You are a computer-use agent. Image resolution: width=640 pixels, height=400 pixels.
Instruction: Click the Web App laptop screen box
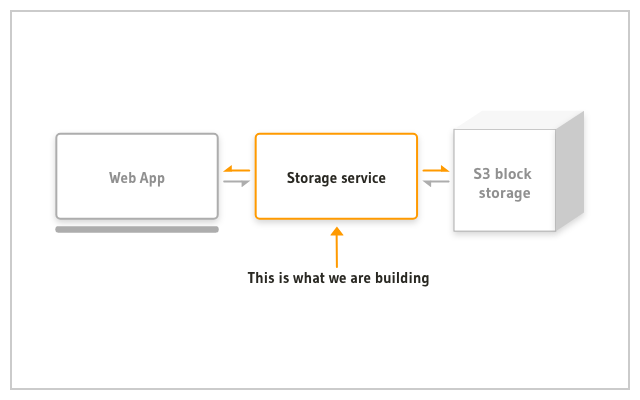pos(137,176)
